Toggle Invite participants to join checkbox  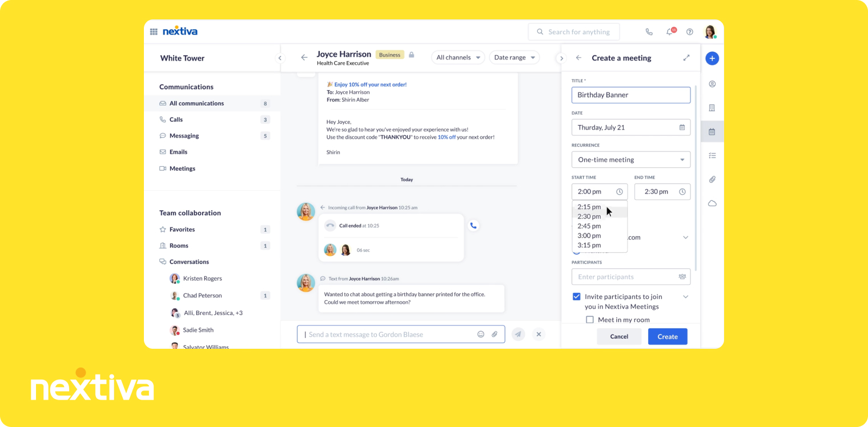(577, 297)
